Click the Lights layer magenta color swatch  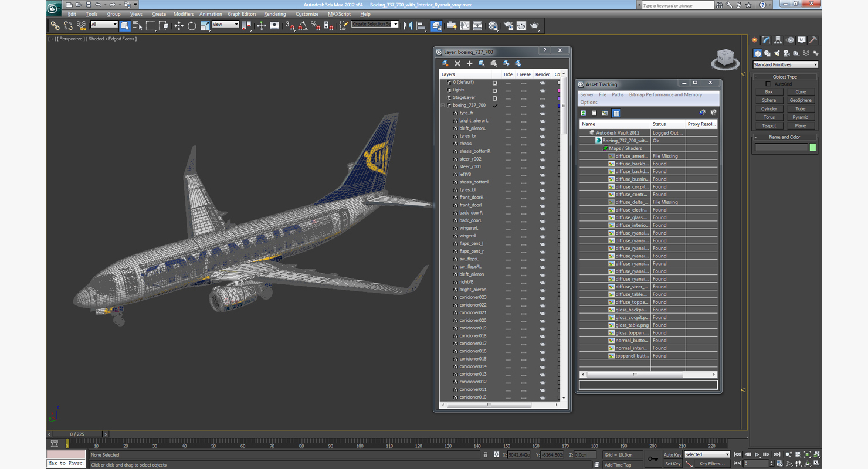[559, 90]
